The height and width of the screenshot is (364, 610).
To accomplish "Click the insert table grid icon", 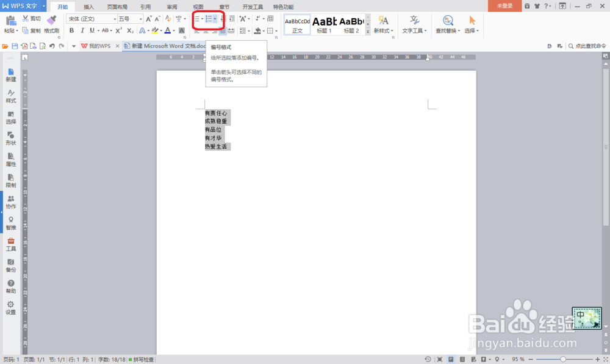I will (x=270, y=19).
